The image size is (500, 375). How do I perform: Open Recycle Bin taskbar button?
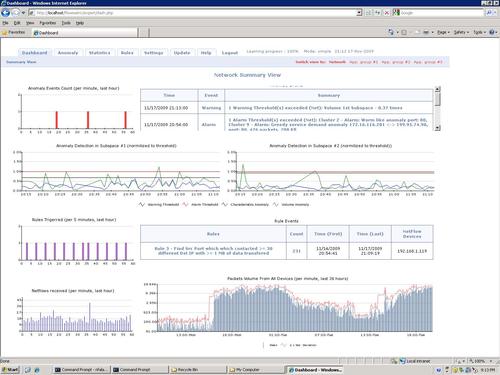click(198, 370)
